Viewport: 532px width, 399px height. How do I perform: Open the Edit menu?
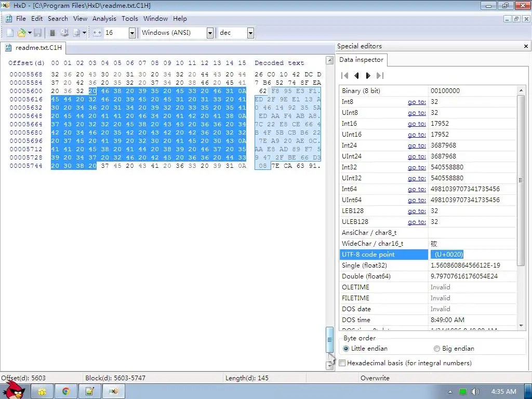[37, 19]
